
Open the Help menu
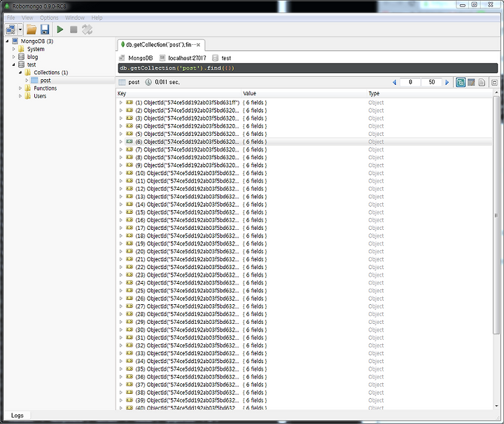click(97, 18)
